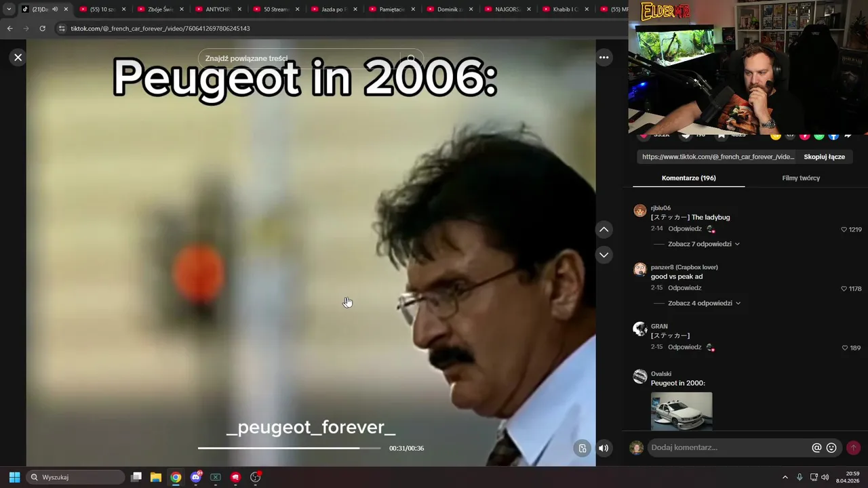Select the video URL text field
Viewport: 868px width, 488px height.
[717, 157]
